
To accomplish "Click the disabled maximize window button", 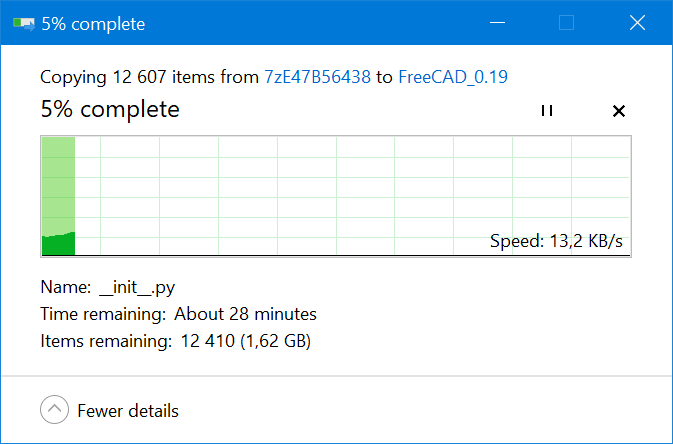I will click(x=566, y=22).
